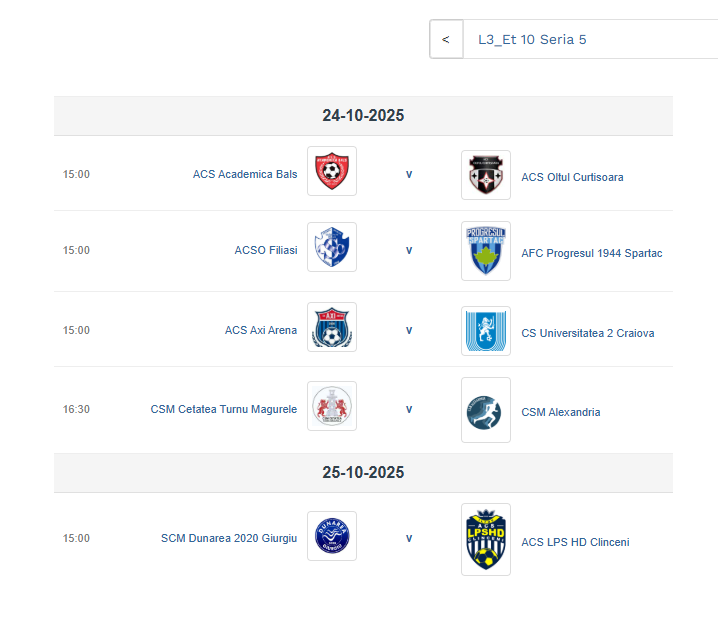Open ACS Academica Bals team link
This screenshot has width=718, height=617.
pyautogui.click(x=245, y=174)
